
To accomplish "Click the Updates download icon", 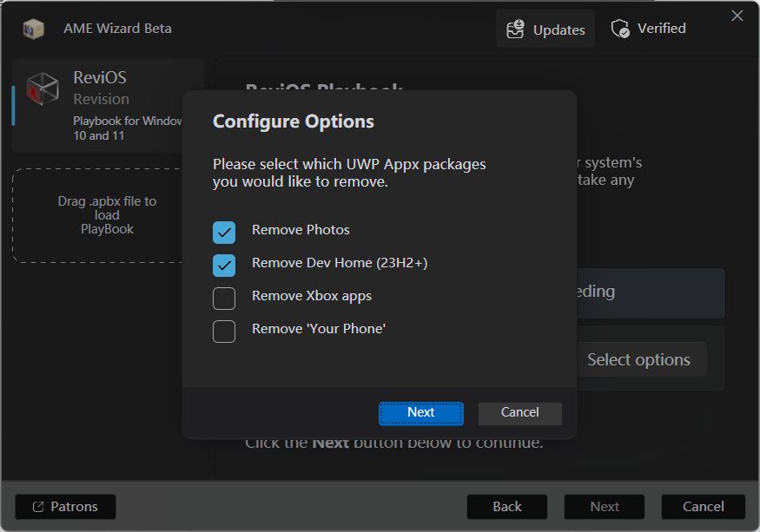I will [516, 30].
